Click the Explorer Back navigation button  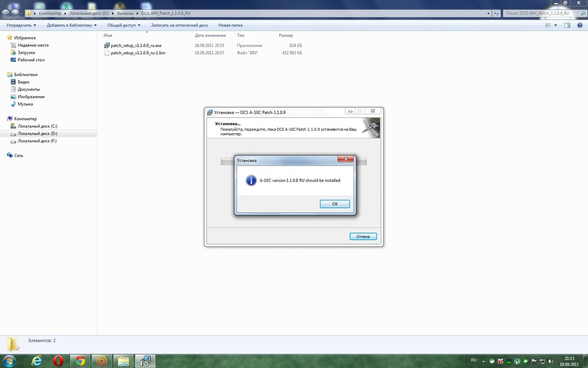pyautogui.click(x=5, y=13)
